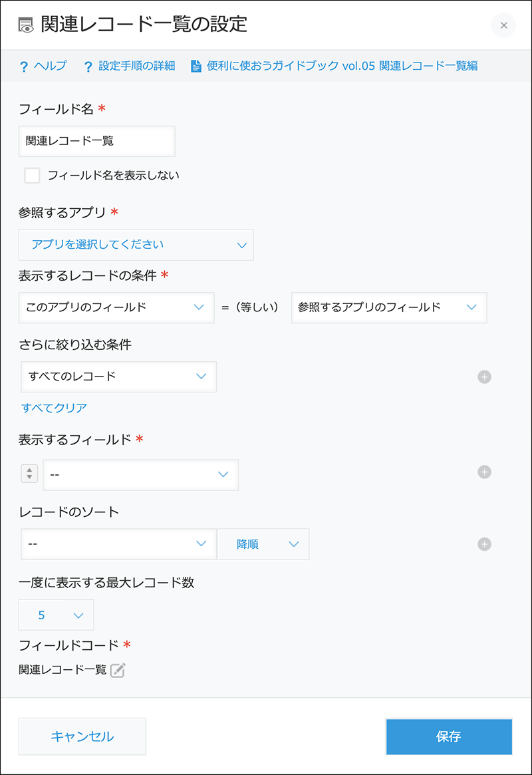Open the maximum records dropdown showing 5
The height and width of the screenshot is (775, 532).
(x=56, y=614)
